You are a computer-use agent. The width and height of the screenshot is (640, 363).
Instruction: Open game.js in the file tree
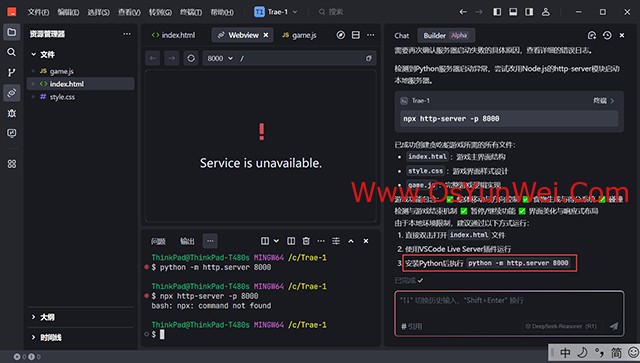pyautogui.click(x=62, y=71)
